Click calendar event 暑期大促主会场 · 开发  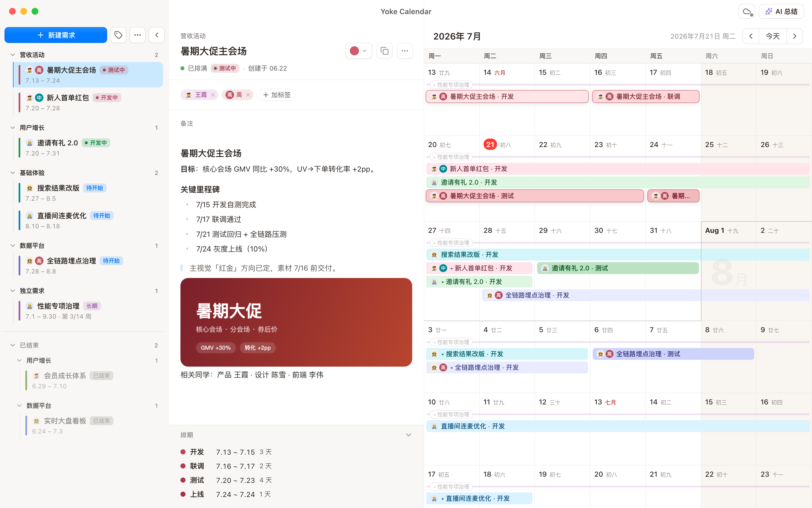pyautogui.click(x=507, y=97)
